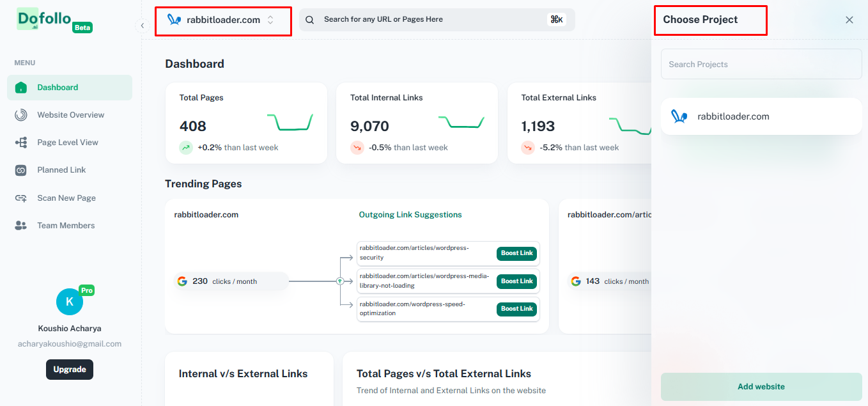Click the node icon on the link connector
This screenshot has width=868, height=406.
click(340, 281)
